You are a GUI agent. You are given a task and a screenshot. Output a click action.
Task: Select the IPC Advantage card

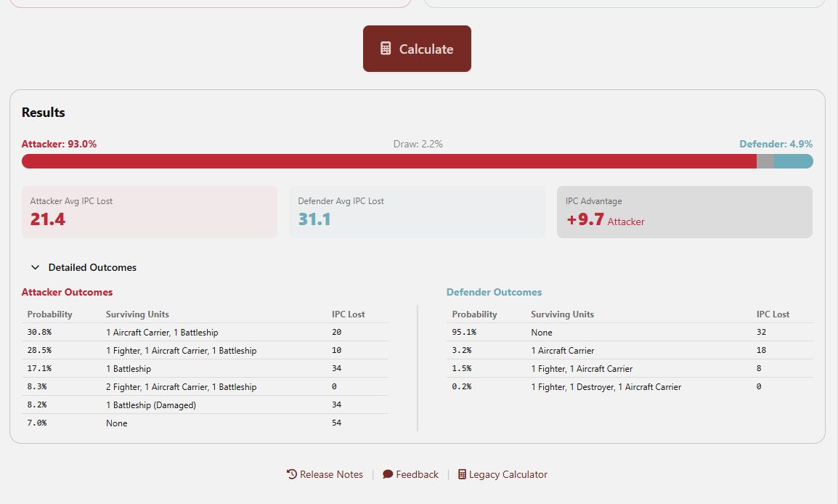[x=684, y=211]
